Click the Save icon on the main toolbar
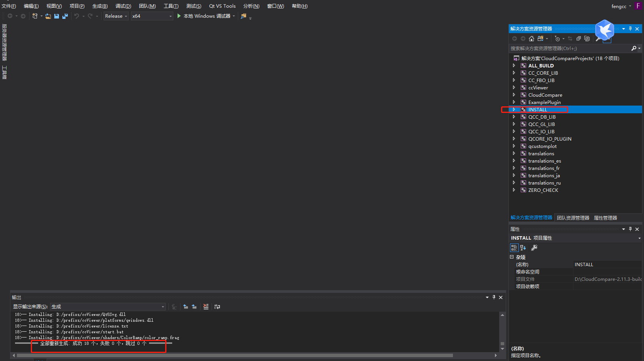This screenshot has height=361, width=644. [x=57, y=16]
